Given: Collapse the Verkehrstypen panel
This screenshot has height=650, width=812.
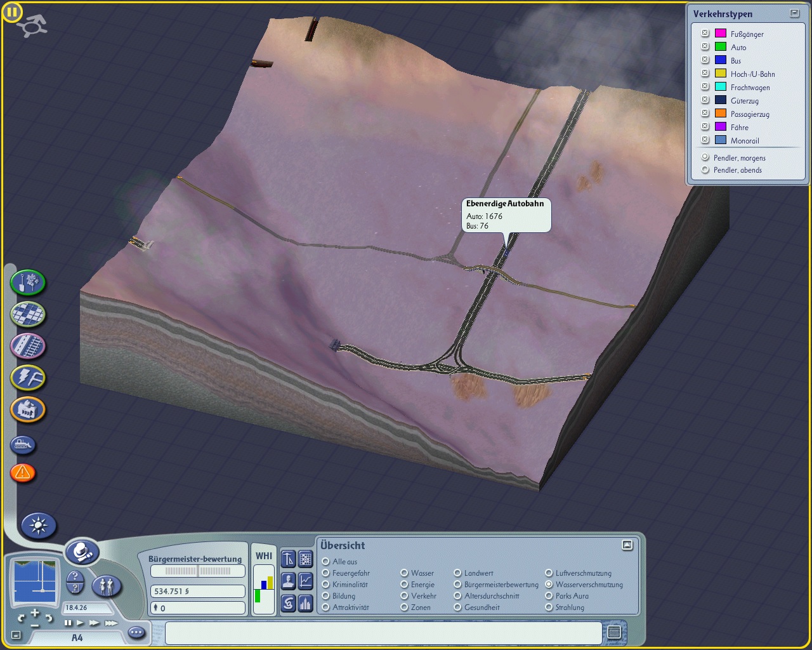Looking at the screenshot, I should [794, 13].
